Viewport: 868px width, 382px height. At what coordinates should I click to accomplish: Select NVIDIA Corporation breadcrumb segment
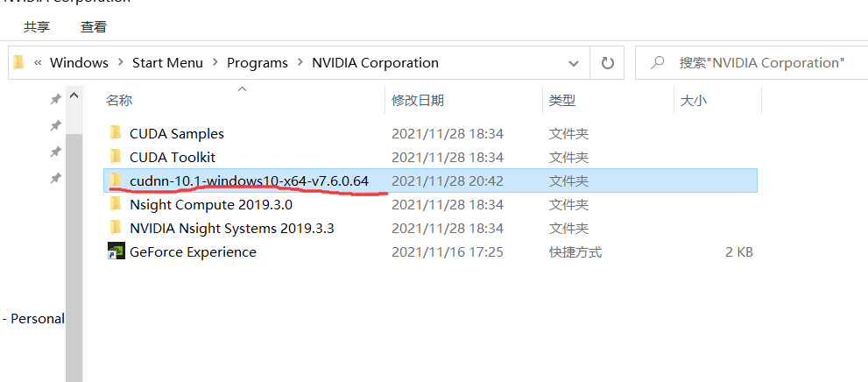click(376, 62)
